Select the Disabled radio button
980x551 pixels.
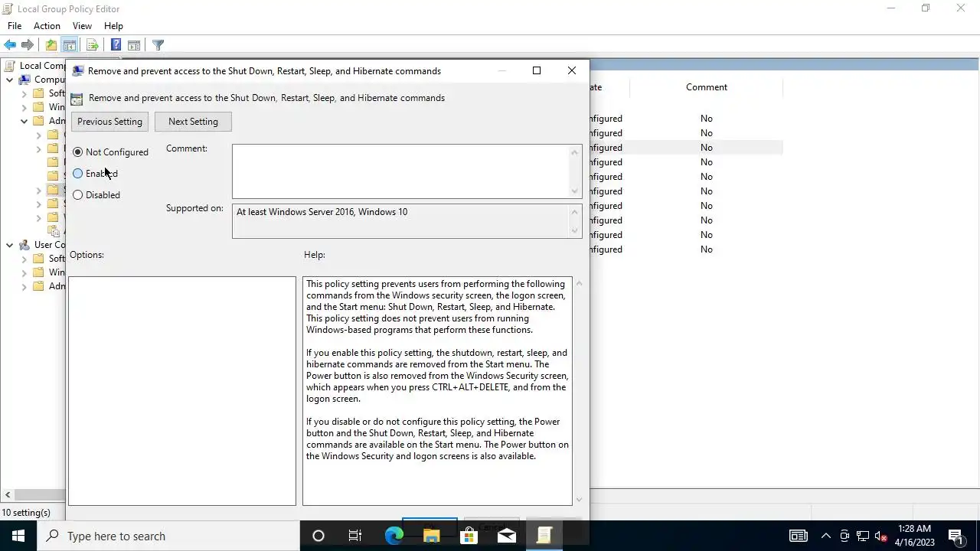tap(78, 195)
